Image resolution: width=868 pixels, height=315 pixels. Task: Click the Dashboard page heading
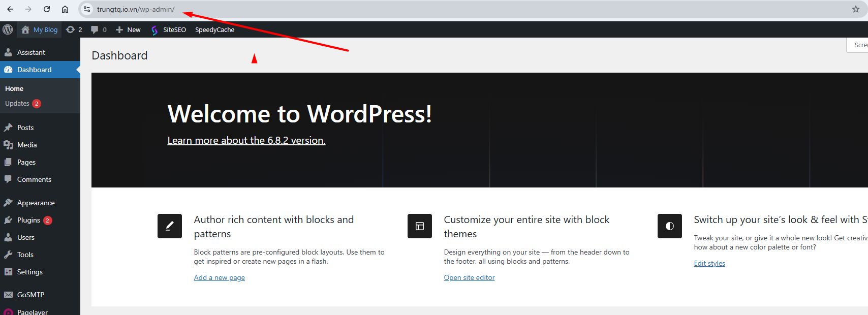coord(119,55)
